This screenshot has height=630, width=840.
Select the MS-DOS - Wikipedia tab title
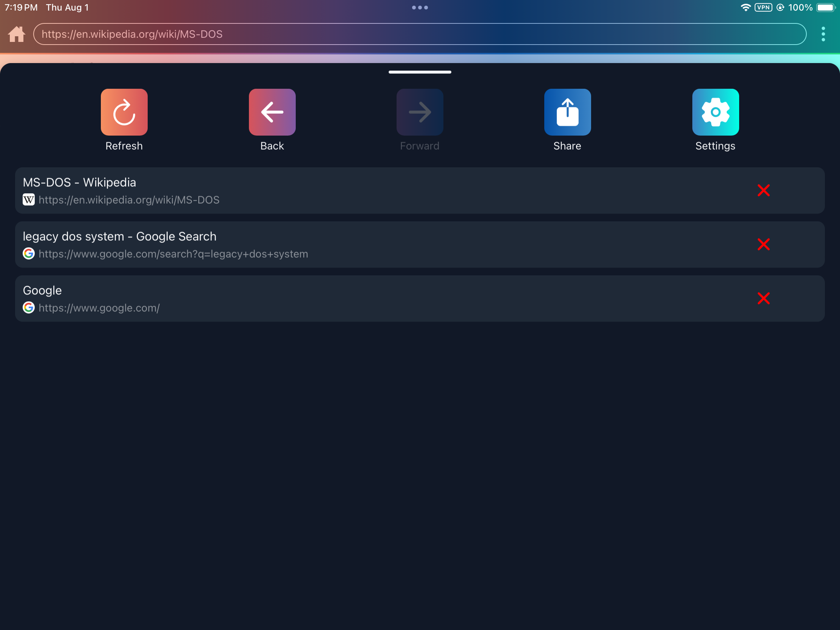point(79,182)
